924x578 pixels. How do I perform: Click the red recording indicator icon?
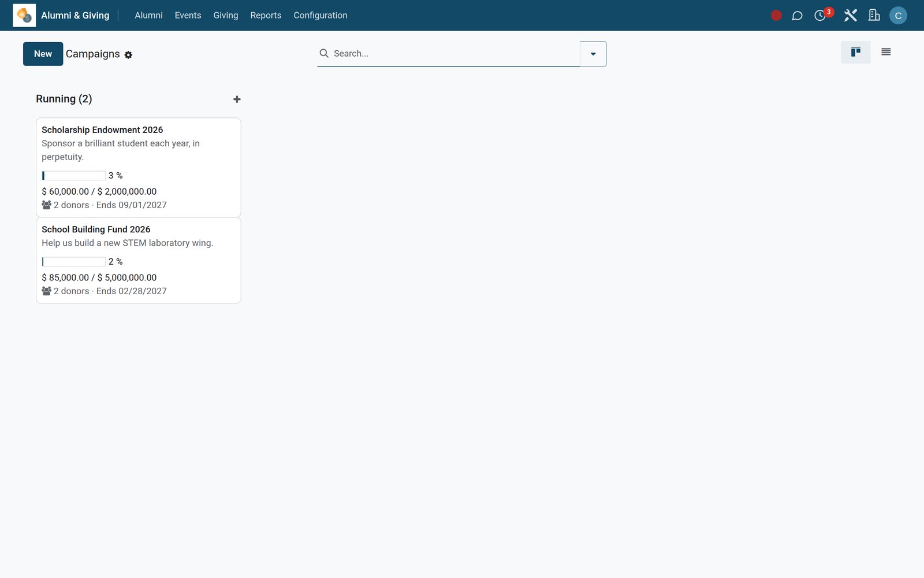776,16
